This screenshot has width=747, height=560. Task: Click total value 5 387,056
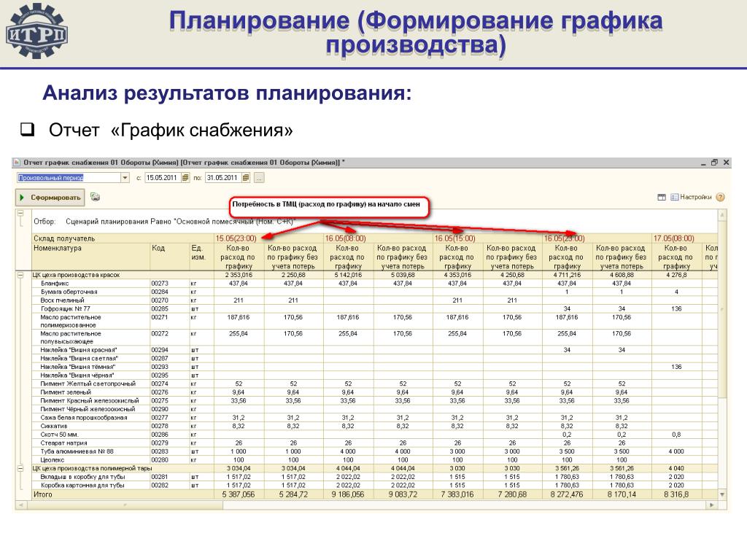[x=239, y=494]
